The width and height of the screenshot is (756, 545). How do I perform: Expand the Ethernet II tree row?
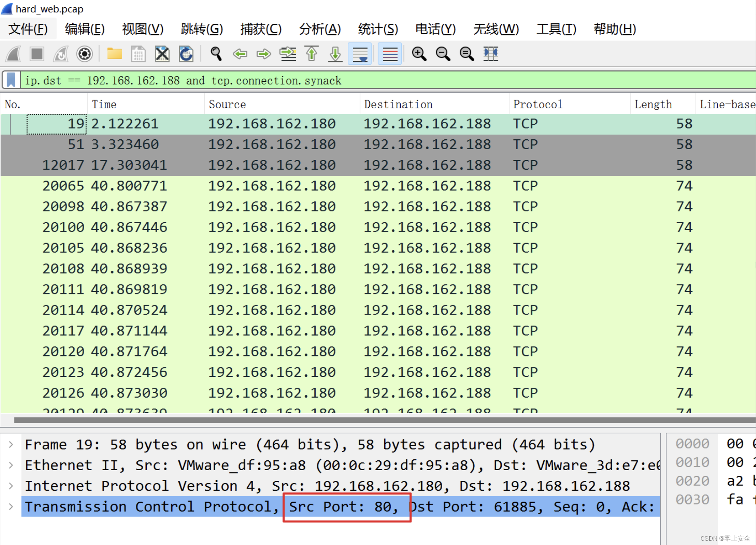click(x=11, y=465)
